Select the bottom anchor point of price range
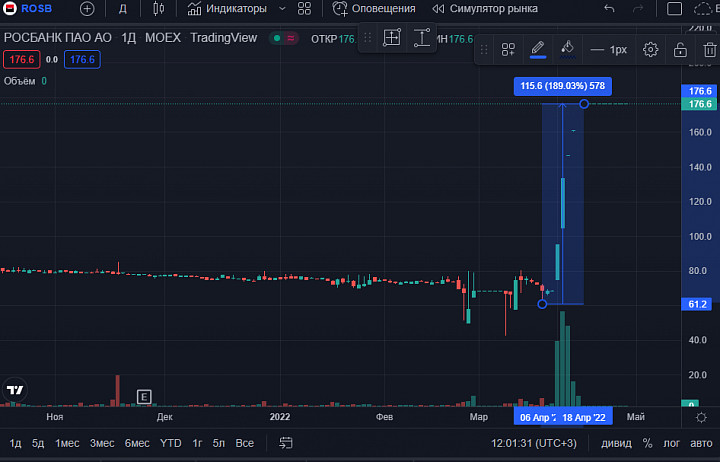Image resolution: width=720 pixels, height=462 pixels. click(542, 304)
